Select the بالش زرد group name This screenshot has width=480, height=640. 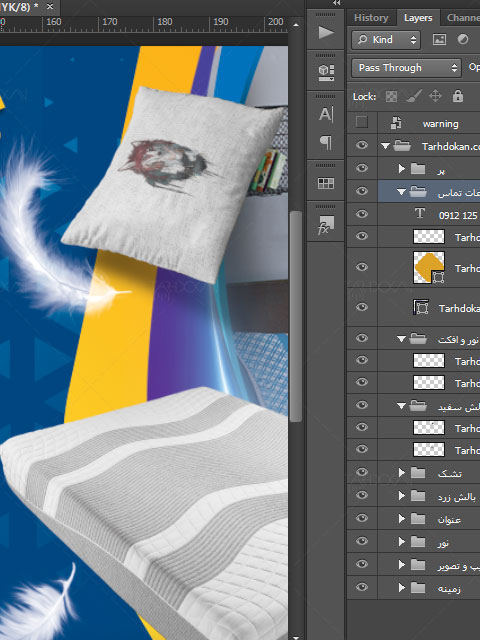coord(456,496)
